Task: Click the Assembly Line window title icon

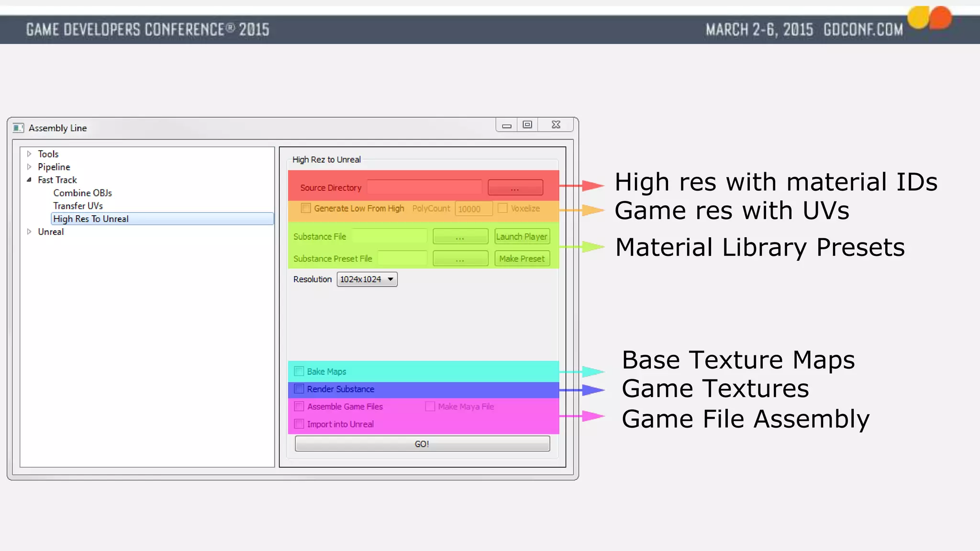Action: coord(18,128)
